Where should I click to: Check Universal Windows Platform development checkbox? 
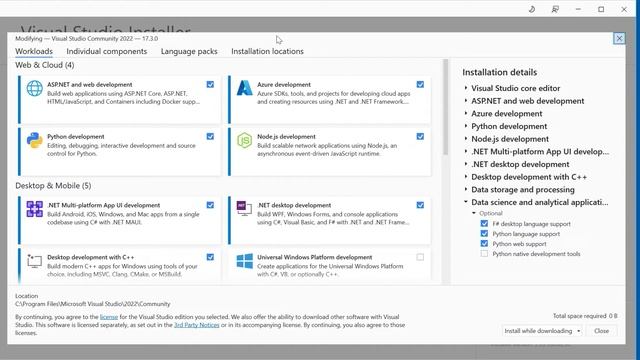coord(420,257)
